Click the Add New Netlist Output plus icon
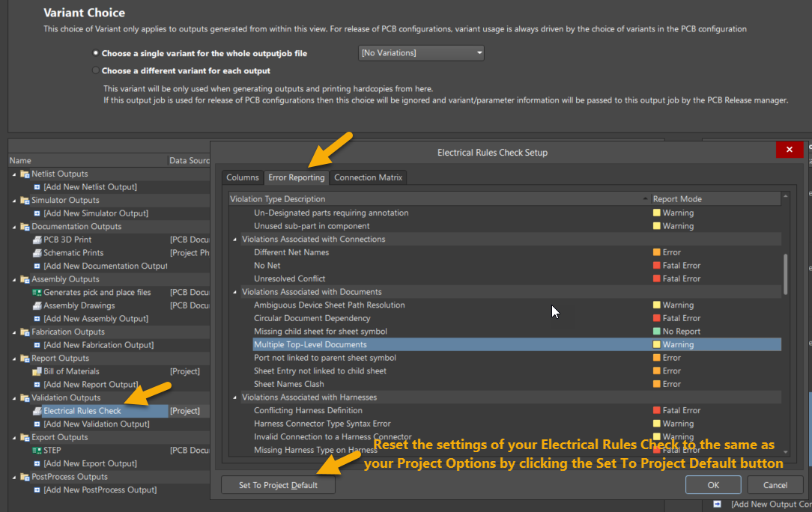Image resolution: width=812 pixels, height=512 pixels. click(x=37, y=187)
